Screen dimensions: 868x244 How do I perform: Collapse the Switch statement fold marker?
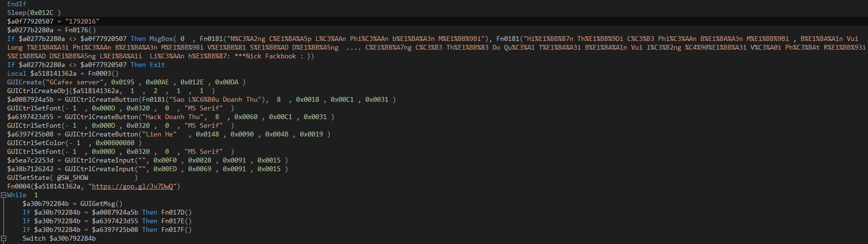click(3, 239)
